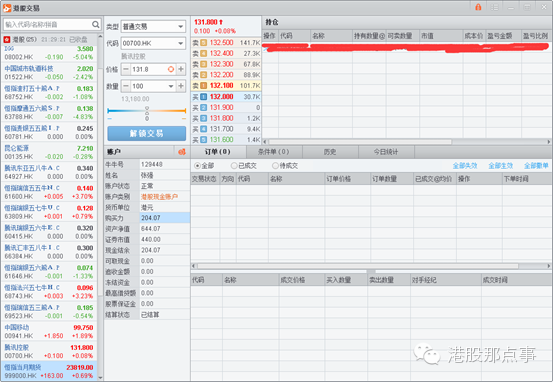This screenshot has width=553, height=382.
Task: Select 昆仑能源 00135.HK in watchlist
Action: pyautogui.click(x=49, y=152)
